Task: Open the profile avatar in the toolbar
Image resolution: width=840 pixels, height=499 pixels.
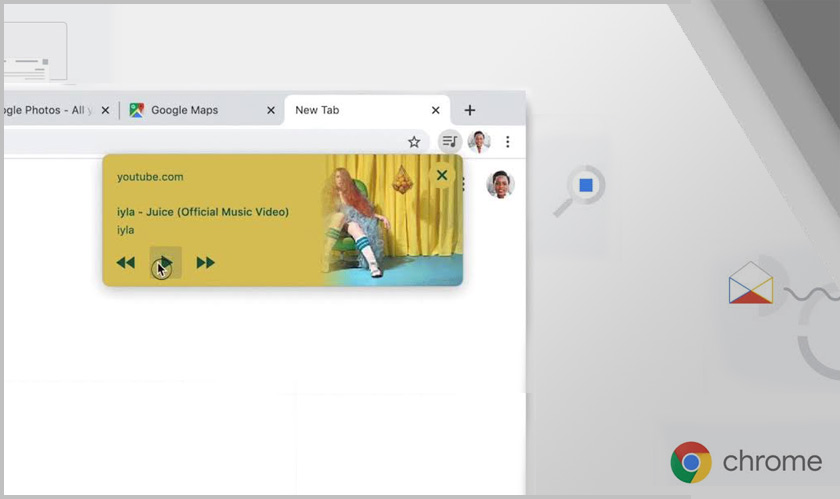Action: [479, 141]
